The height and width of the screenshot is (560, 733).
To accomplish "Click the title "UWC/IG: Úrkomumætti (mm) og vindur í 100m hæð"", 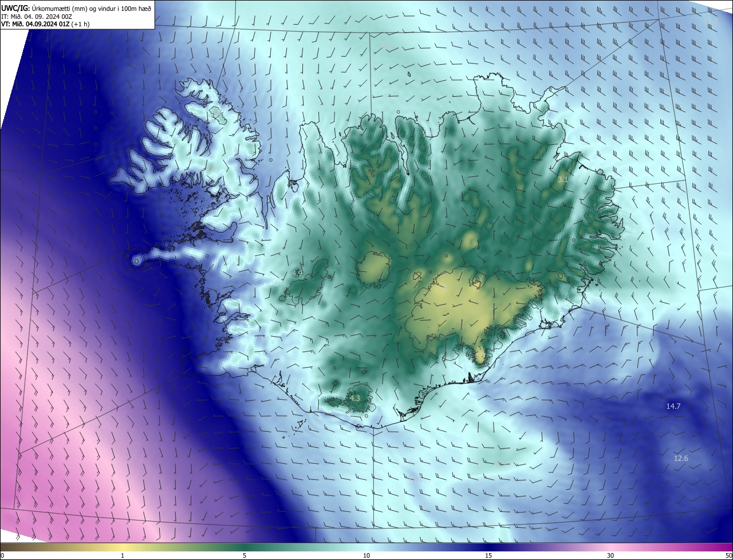I will click(x=76, y=8).
